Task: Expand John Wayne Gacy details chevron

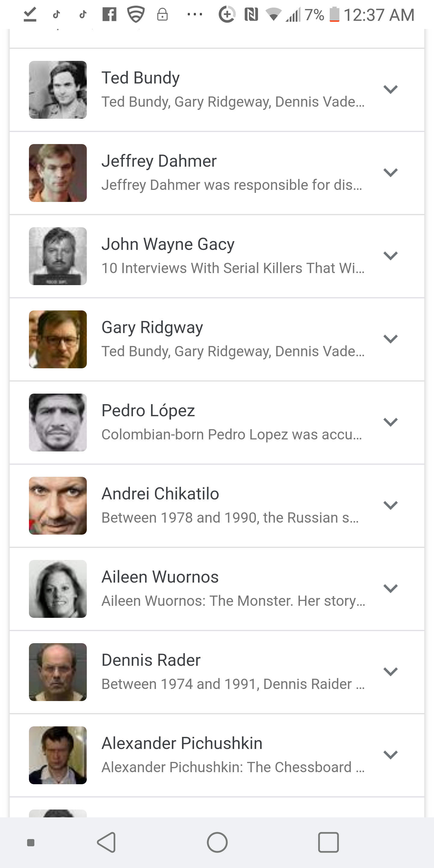Action: pos(391,256)
